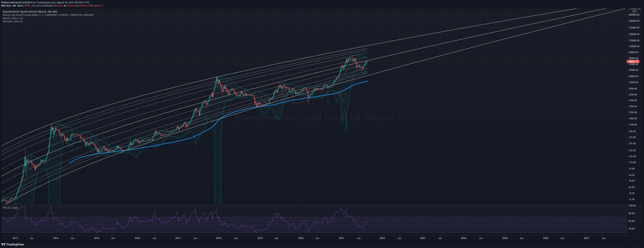Click the 20000.00 price axis label
The height and width of the screenshot is (248, 644).
click(634, 77)
